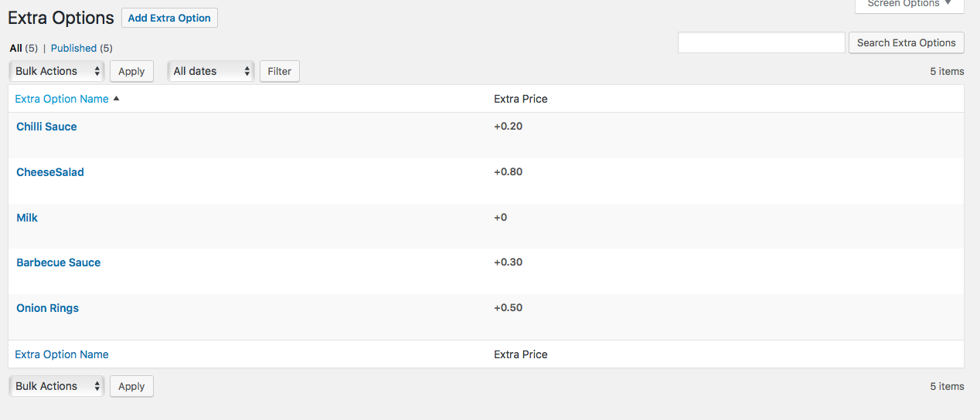Click the Filter button

279,71
